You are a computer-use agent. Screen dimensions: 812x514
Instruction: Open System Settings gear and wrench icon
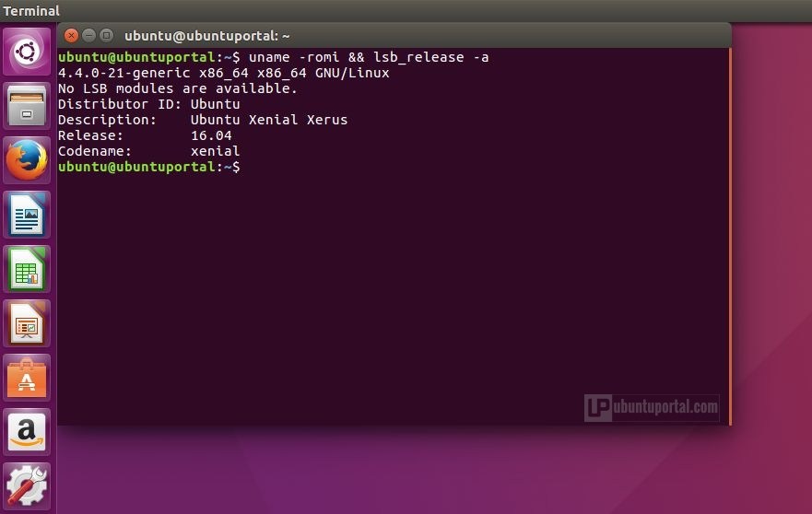click(x=27, y=486)
